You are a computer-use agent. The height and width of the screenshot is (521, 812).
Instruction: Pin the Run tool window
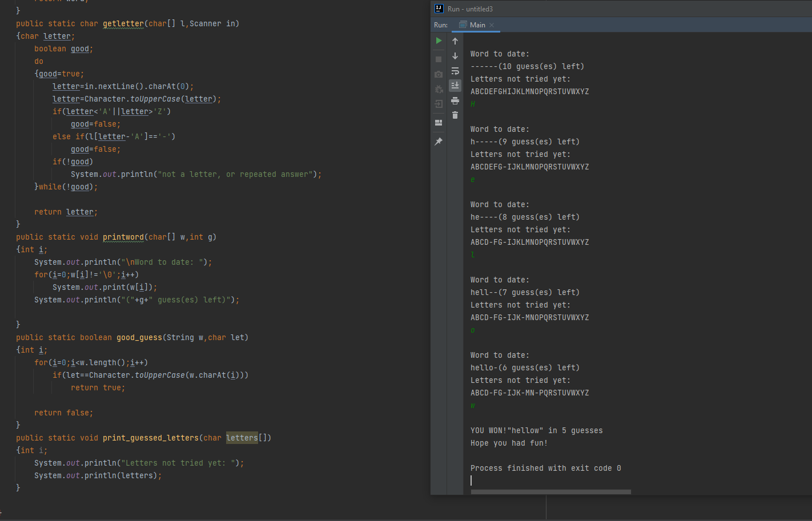[x=439, y=141]
